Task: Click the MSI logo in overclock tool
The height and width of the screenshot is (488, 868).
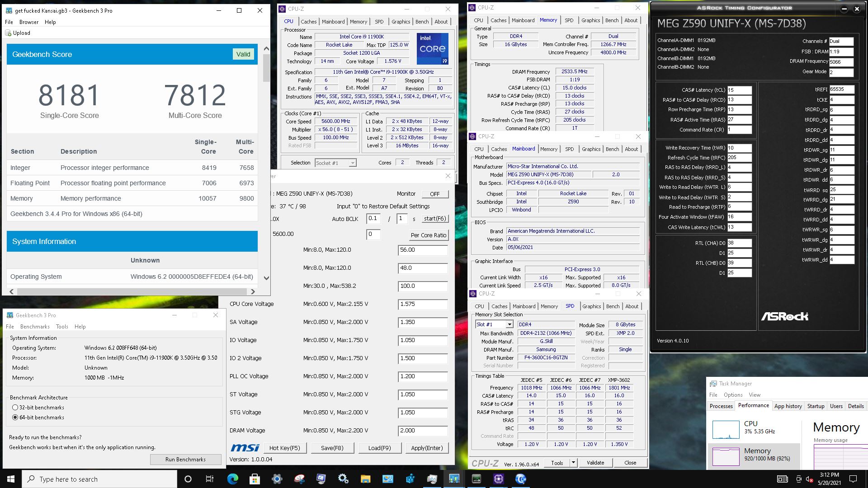Action: pos(245,448)
